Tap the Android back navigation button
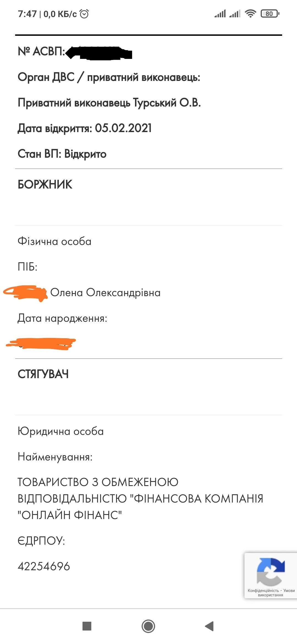This screenshot has width=297, height=644. click(x=209, y=626)
